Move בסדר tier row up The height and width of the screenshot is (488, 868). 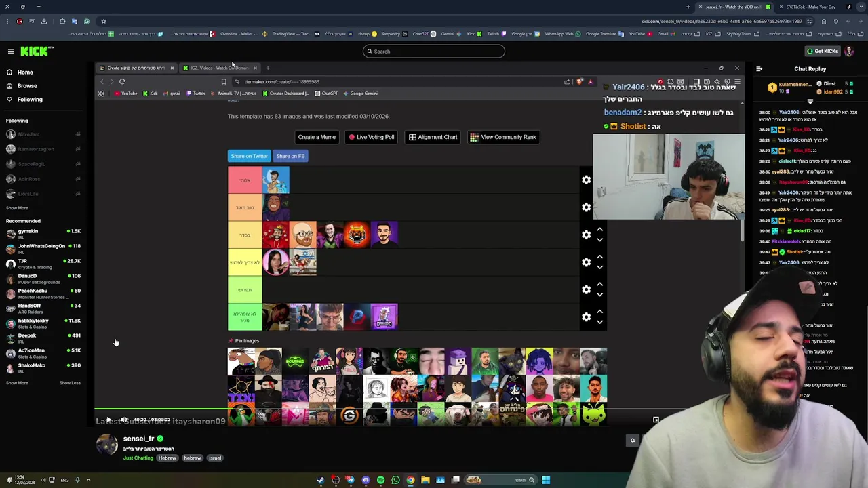pos(599,230)
